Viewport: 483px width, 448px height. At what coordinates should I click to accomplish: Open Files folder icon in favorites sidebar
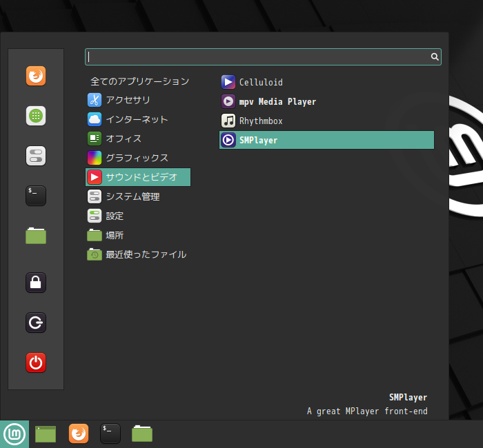point(36,236)
